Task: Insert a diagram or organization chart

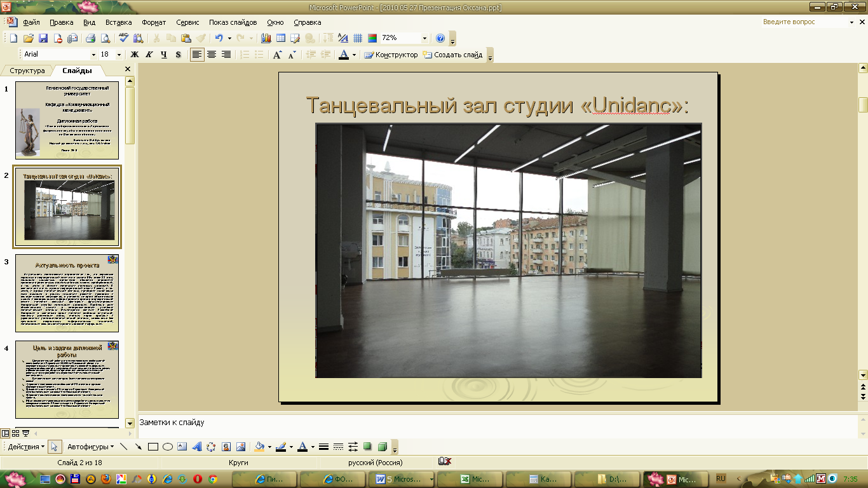Action: (x=211, y=447)
